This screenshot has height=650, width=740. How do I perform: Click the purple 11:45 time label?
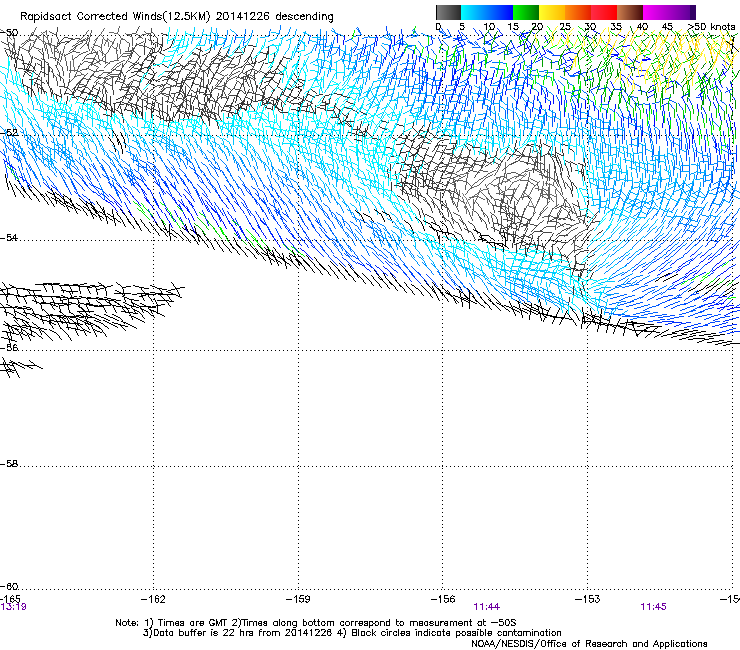[x=654, y=607]
